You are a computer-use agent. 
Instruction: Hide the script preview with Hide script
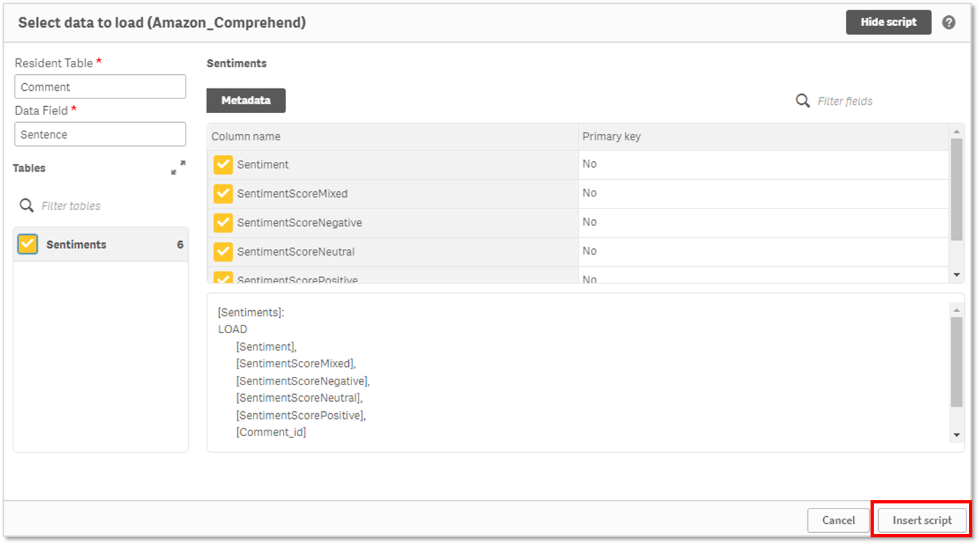coord(888,22)
